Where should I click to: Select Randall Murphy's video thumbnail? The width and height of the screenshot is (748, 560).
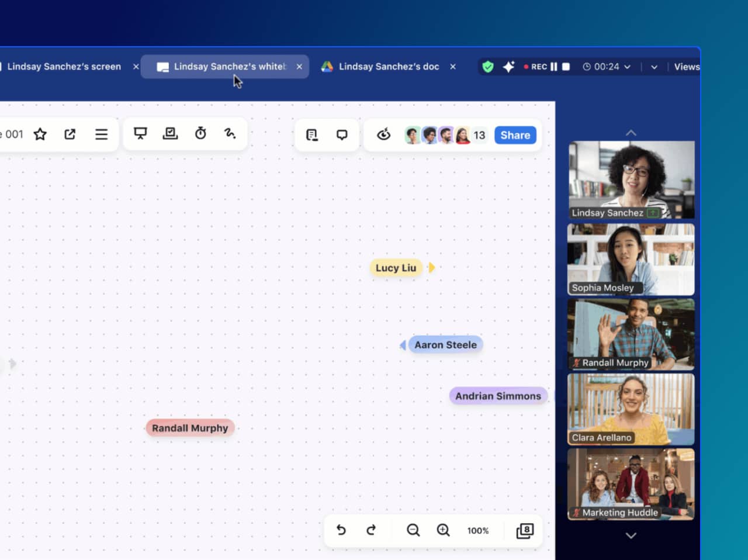[x=631, y=333]
